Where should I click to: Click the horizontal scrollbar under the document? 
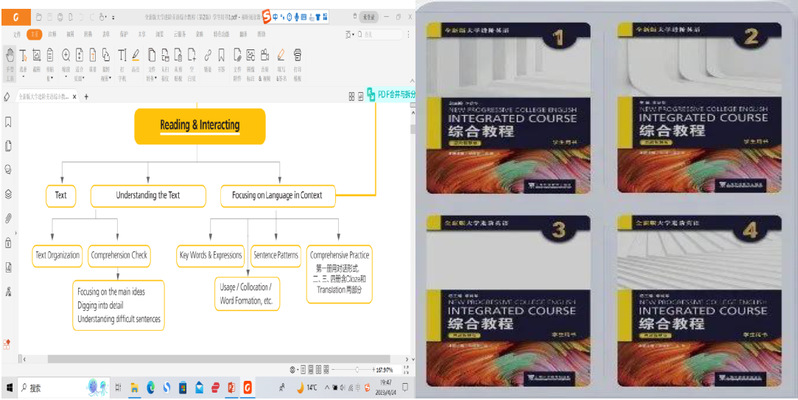(x=219, y=359)
